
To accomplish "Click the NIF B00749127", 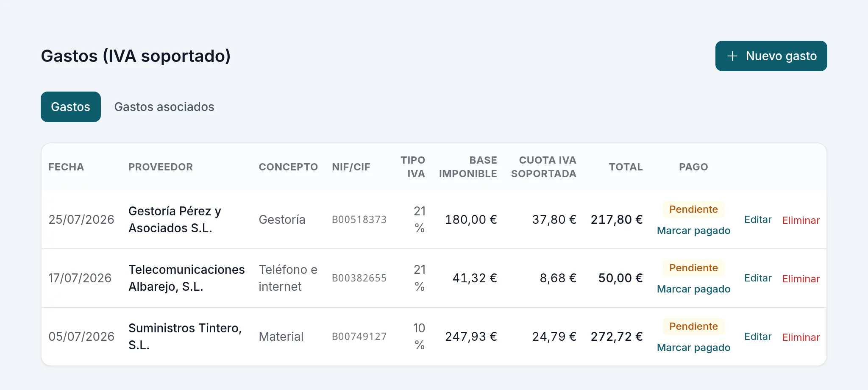I will click(x=359, y=337).
